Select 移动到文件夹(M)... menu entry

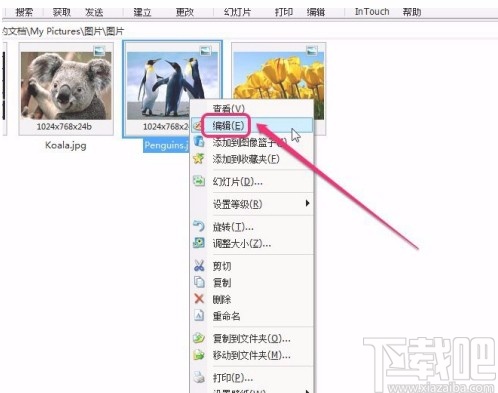pos(252,355)
